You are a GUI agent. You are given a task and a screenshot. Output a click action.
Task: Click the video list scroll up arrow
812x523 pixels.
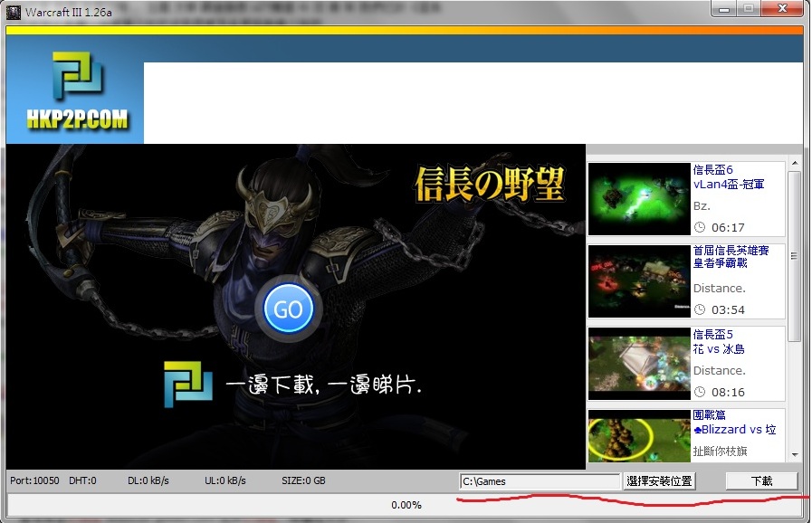795,165
